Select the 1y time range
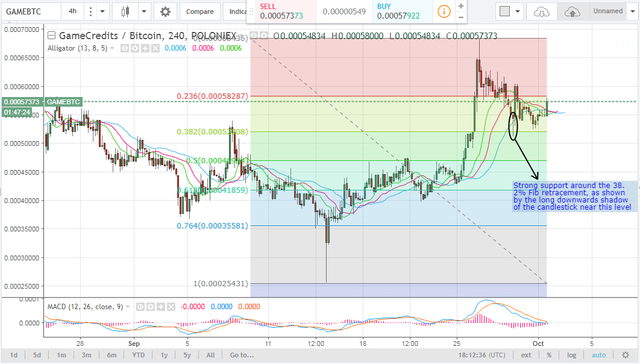640x364 pixels. (x=164, y=355)
